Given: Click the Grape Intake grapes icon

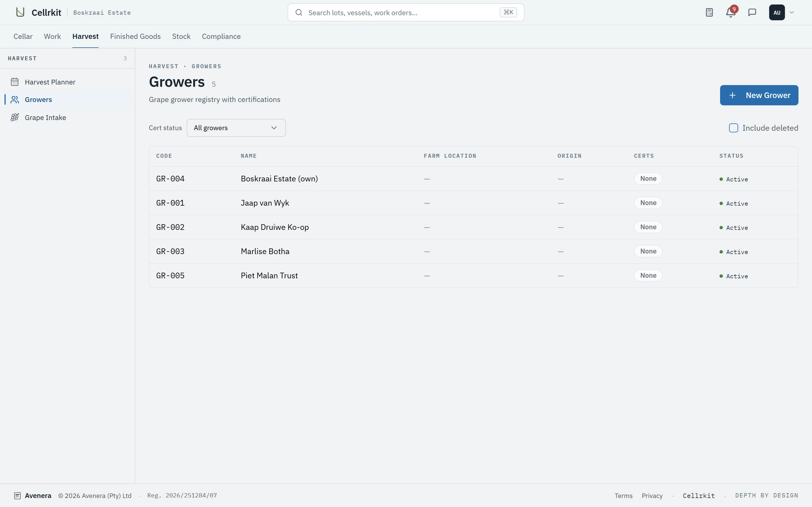Looking at the screenshot, I should coord(15,117).
